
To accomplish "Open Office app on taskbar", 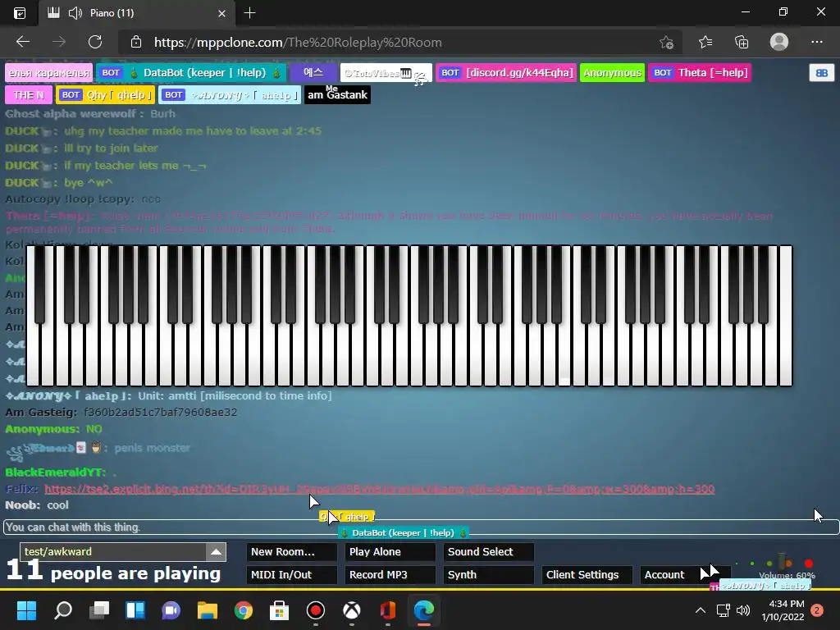I will tap(387, 610).
